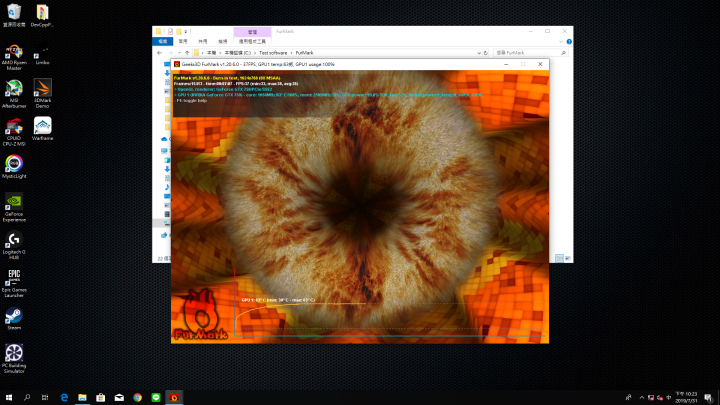Open the Home tab in Explorer ribbon
This screenshot has width=720, height=405.
click(183, 41)
